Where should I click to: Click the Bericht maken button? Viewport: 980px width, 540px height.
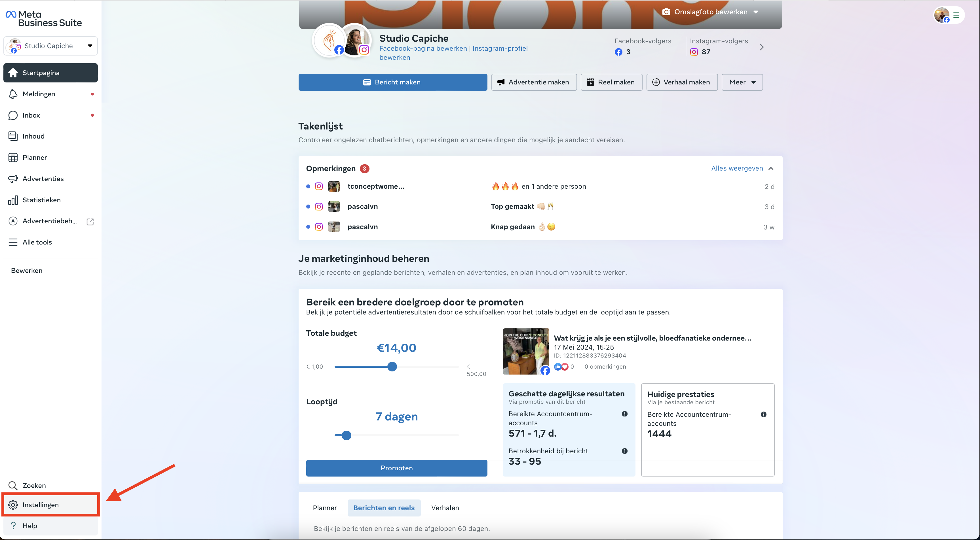click(393, 82)
